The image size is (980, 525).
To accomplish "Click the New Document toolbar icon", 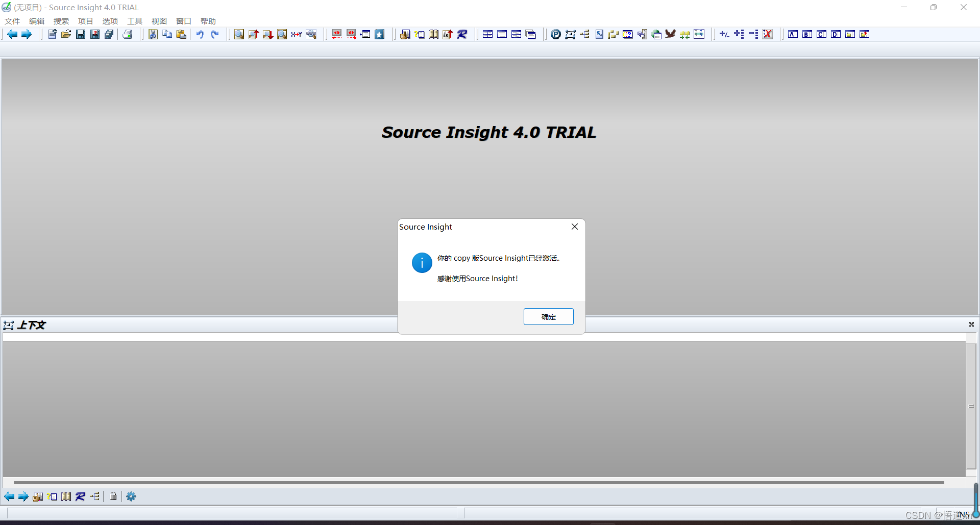I will tap(52, 34).
